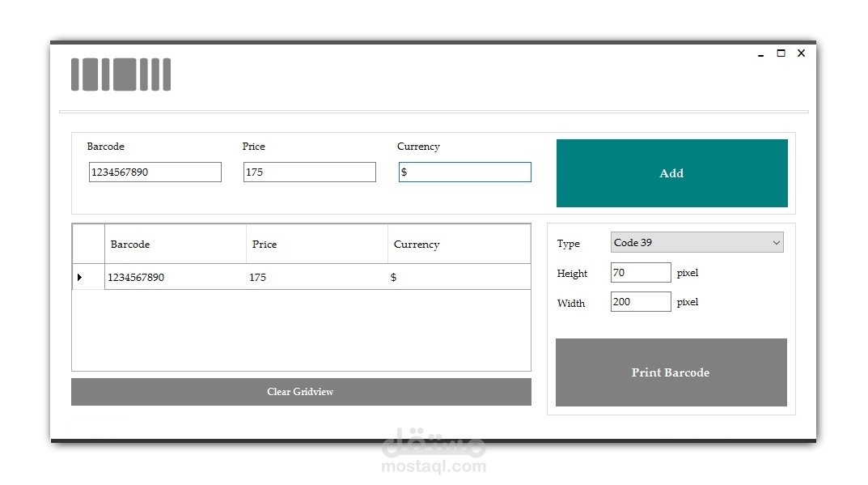
Task: Focus the Currency field containing $
Action: click(464, 172)
